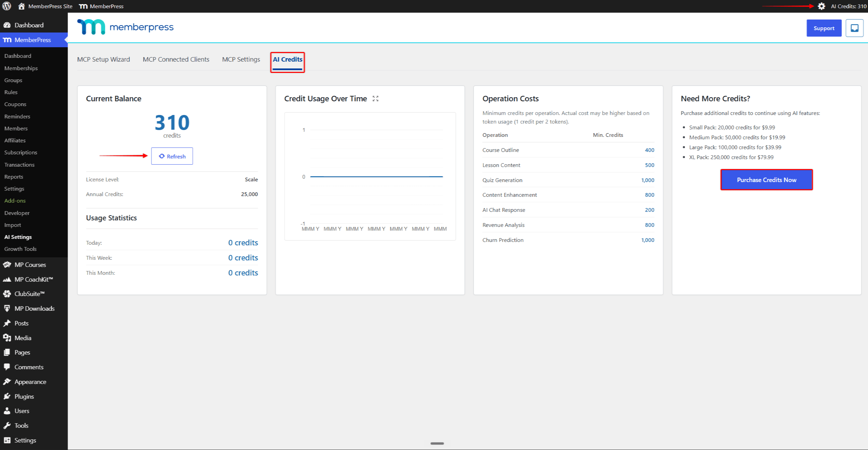Open Growth Tools
The height and width of the screenshot is (450, 868).
(20, 249)
